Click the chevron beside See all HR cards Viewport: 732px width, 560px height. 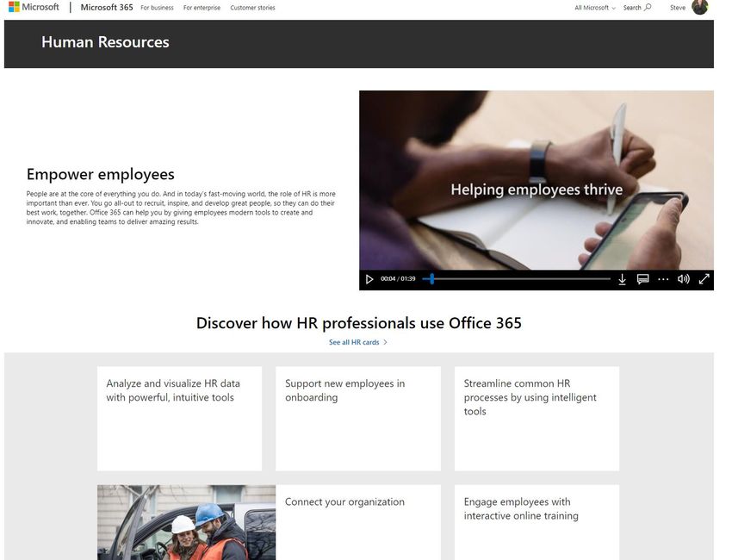tap(385, 342)
